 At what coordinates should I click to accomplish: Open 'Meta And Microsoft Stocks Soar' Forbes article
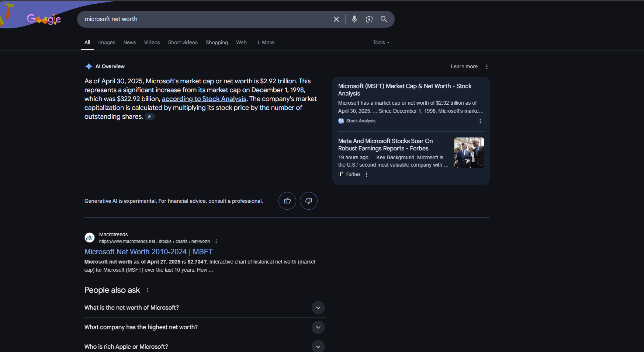[385, 145]
